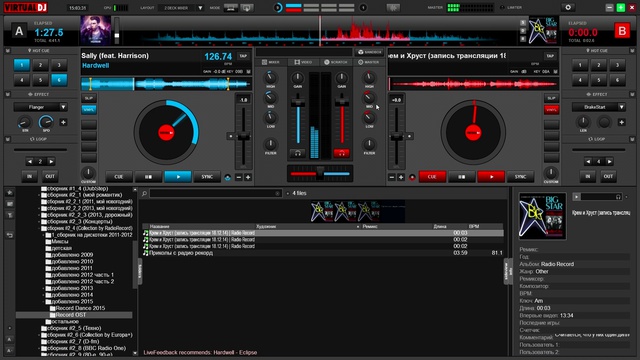Open the Sandbox mode button

(369, 52)
